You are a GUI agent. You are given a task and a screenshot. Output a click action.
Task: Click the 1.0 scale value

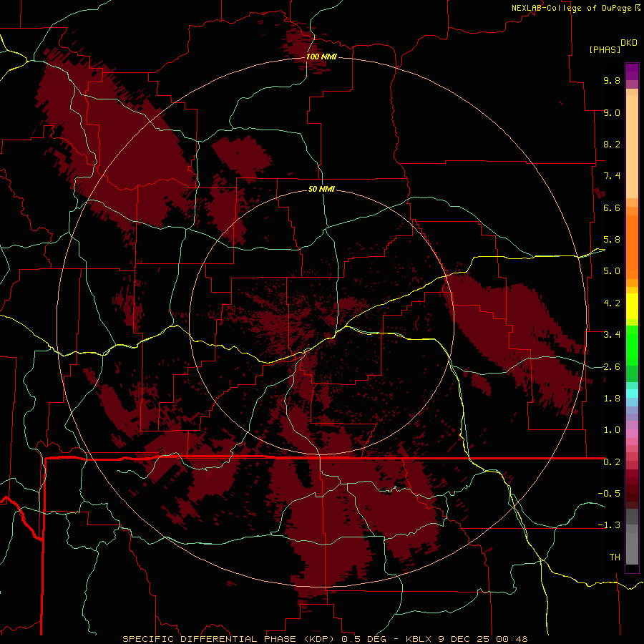(x=612, y=430)
